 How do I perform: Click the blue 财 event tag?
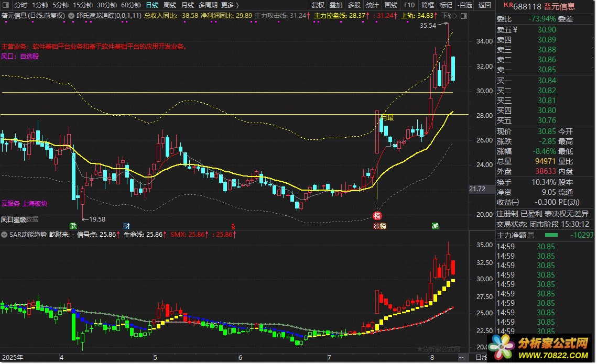tap(126, 226)
